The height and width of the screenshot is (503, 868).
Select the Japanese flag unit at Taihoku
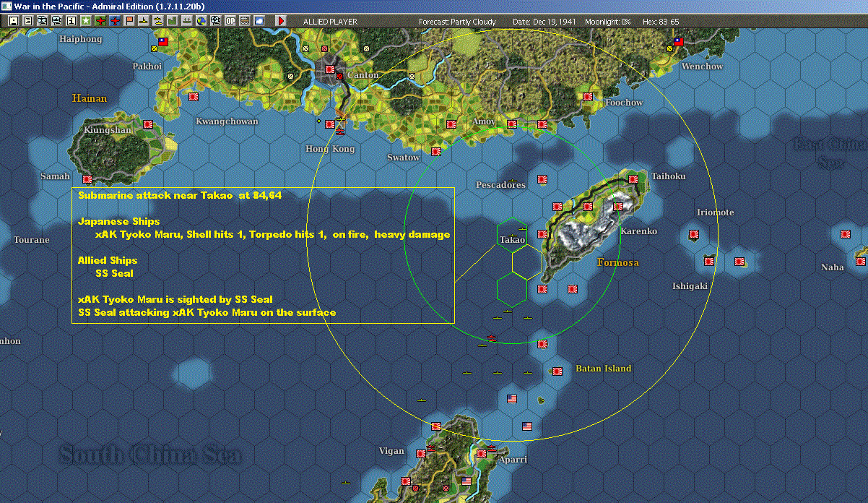pyautogui.click(x=633, y=179)
